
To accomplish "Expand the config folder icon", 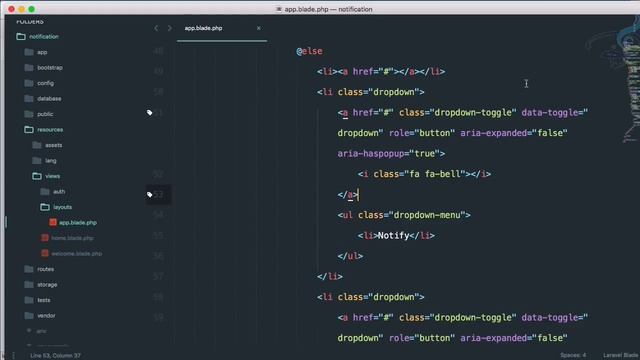I will [x=29, y=83].
